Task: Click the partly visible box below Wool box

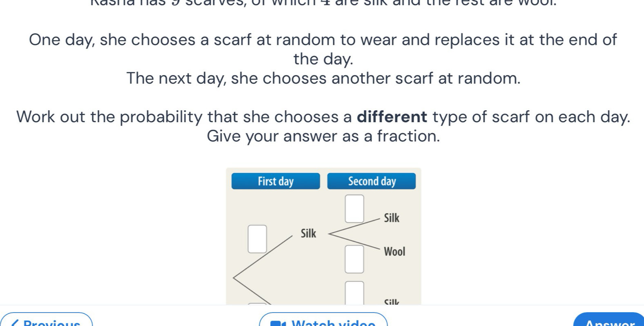Action: (x=354, y=293)
